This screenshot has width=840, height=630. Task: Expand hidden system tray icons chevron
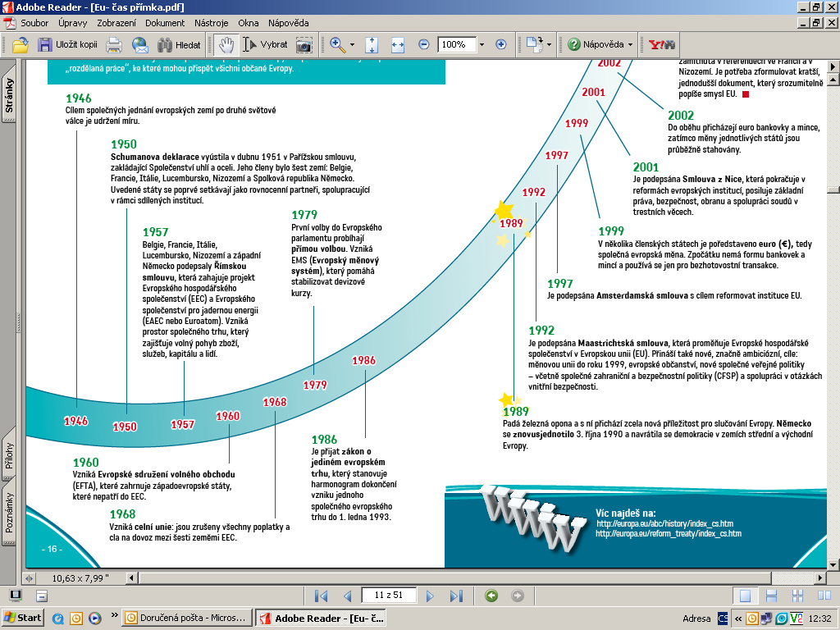pos(737,619)
